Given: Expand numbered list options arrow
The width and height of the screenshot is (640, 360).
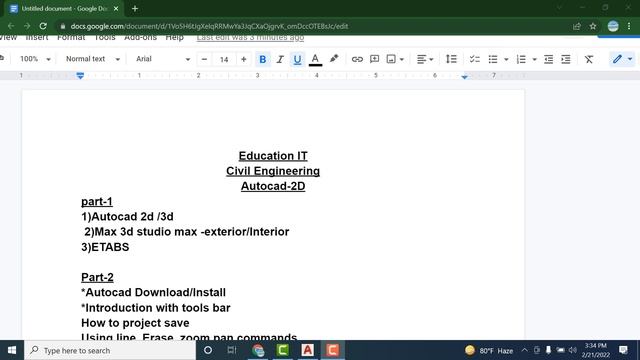Looking at the screenshot, I should tap(534, 60).
